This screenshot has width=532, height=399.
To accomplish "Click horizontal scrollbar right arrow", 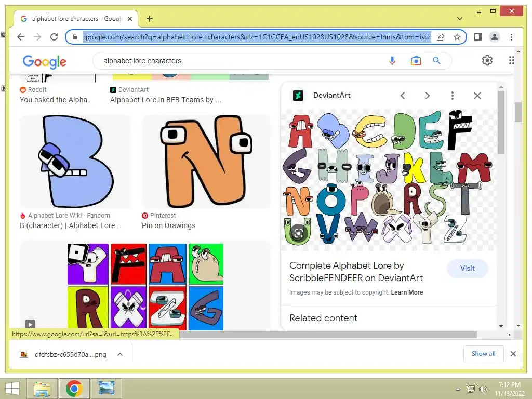I will click(509, 335).
